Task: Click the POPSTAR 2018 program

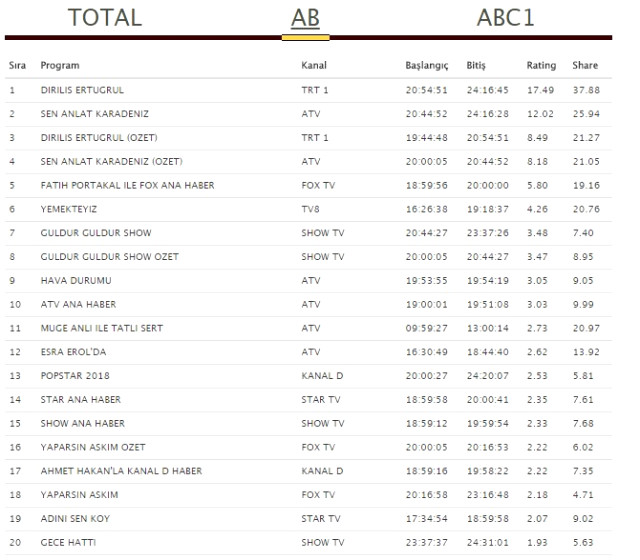Action: [75, 376]
